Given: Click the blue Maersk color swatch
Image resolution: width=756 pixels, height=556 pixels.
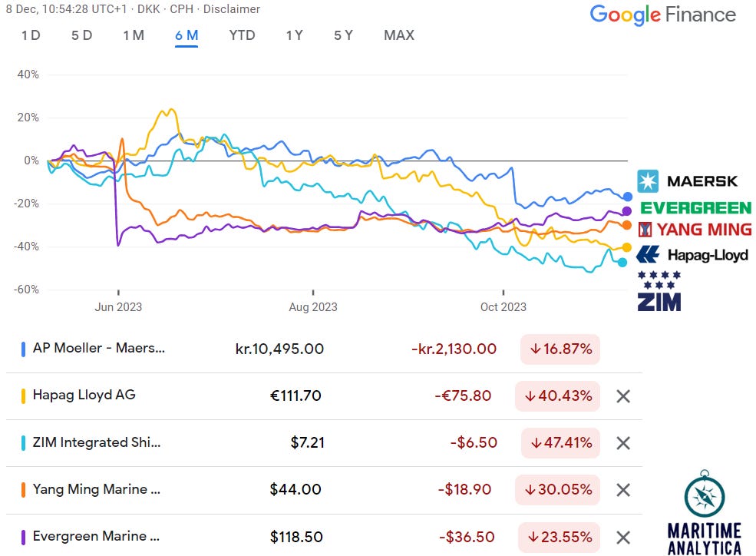Looking at the screenshot, I should tap(23, 349).
